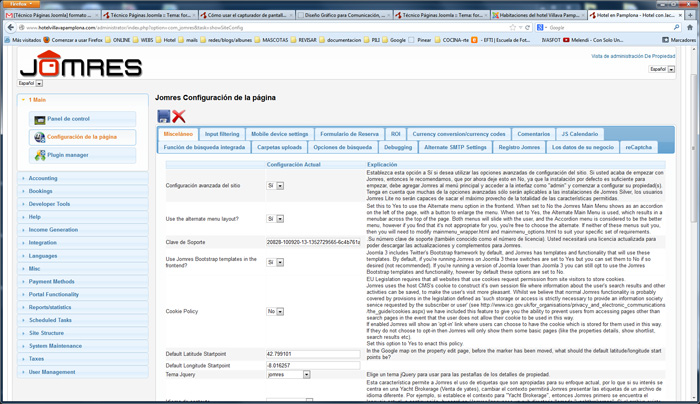Screen dimensions: 700x404
Task: Expand the Portal Functionality sidebar section
Action: (83, 295)
